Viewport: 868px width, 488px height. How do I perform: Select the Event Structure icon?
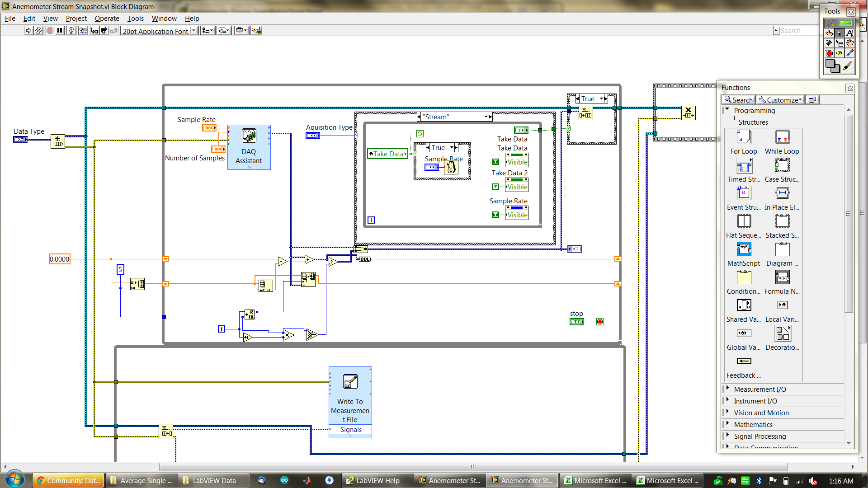(x=744, y=193)
